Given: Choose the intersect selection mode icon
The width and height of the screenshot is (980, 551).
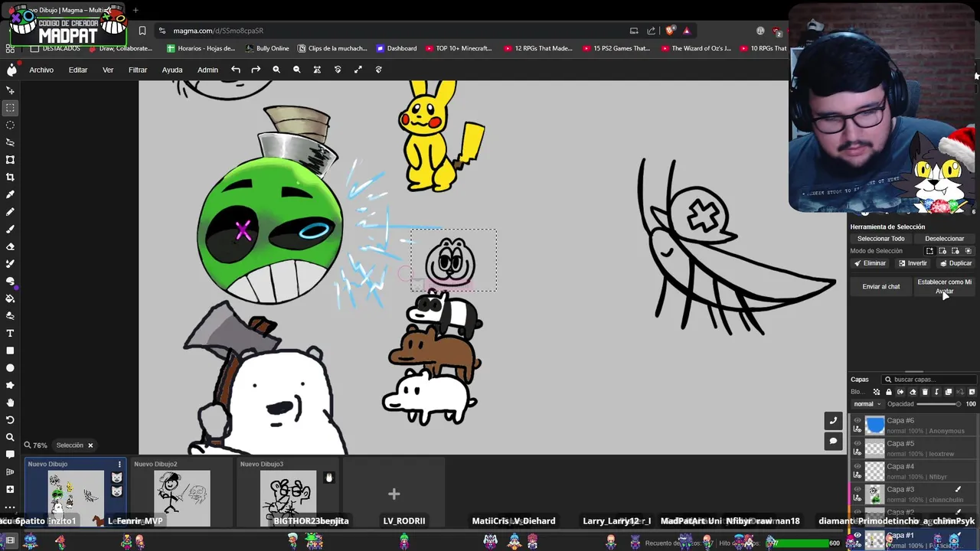Looking at the screenshot, I should click(968, 251).
